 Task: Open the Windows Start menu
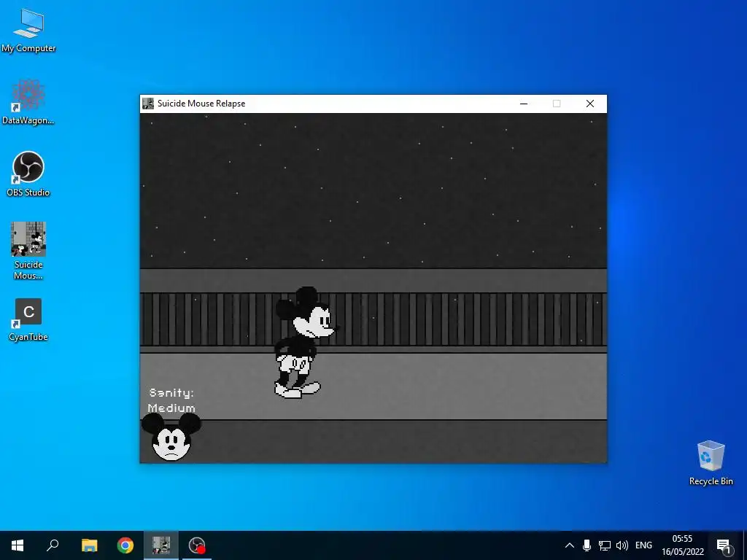point(18,545)
